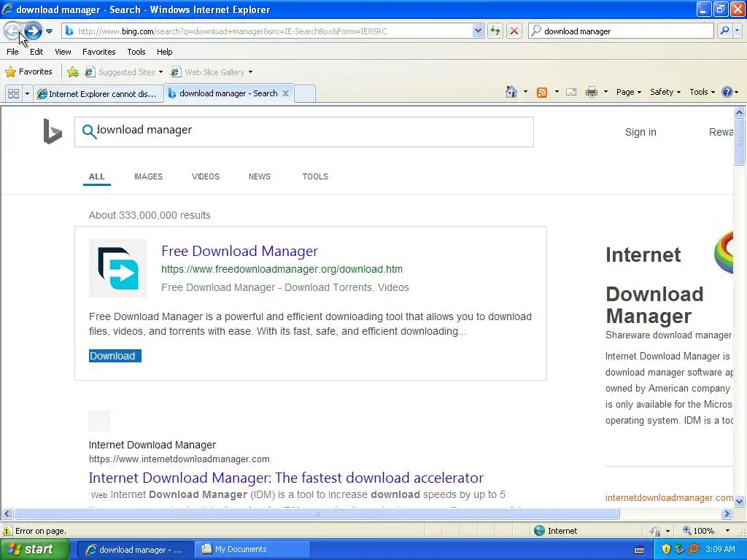This screenshot has height=560, width=747.
Task: Switch to My Documents taskbar button
Action: [252, 550]
